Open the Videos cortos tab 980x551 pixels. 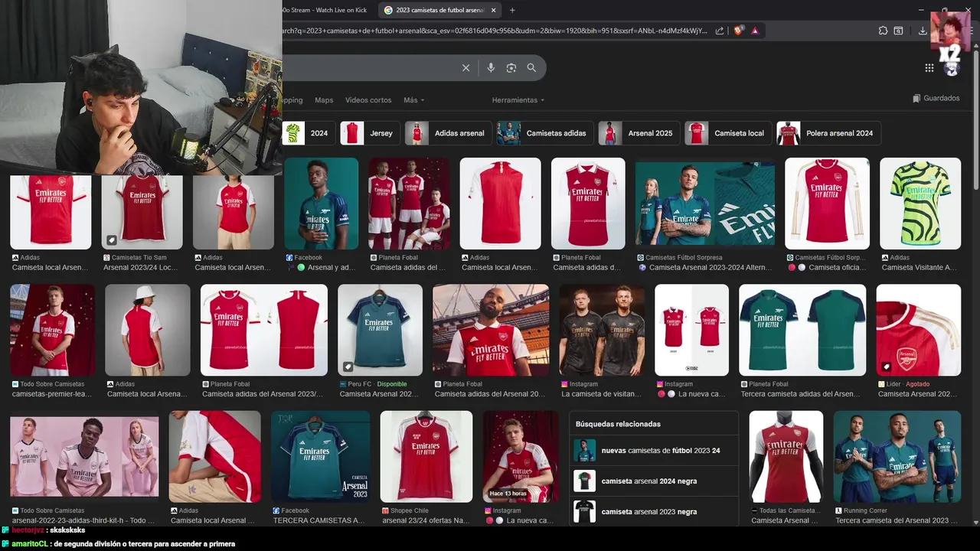(368, 100)
